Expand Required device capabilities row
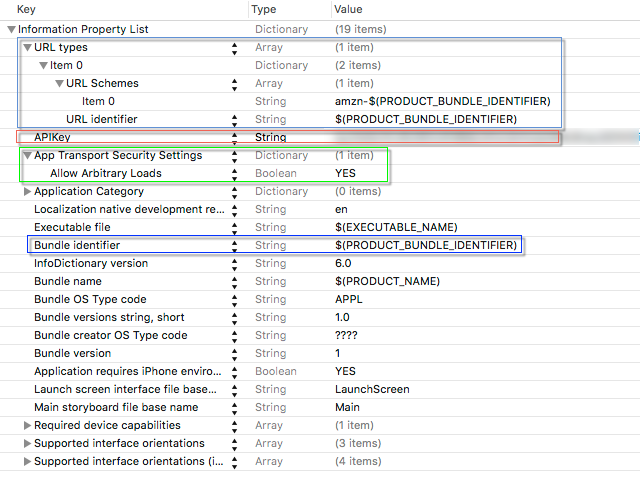 pos(26,426)
